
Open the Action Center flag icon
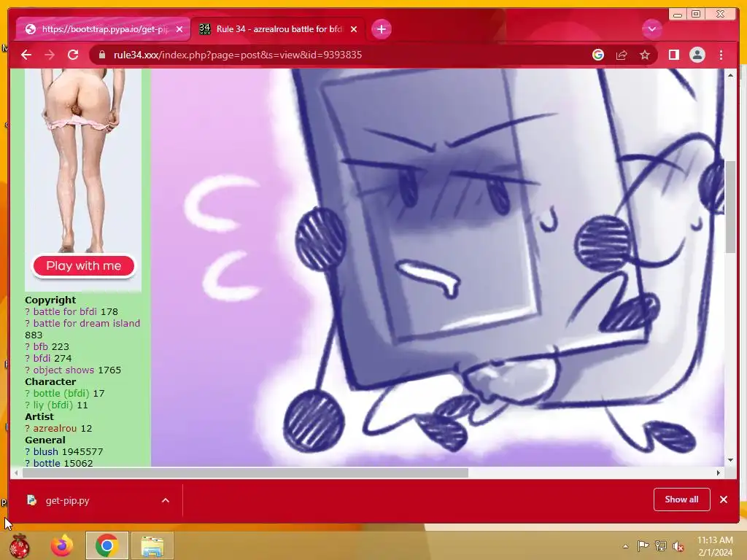coord(643,546)
